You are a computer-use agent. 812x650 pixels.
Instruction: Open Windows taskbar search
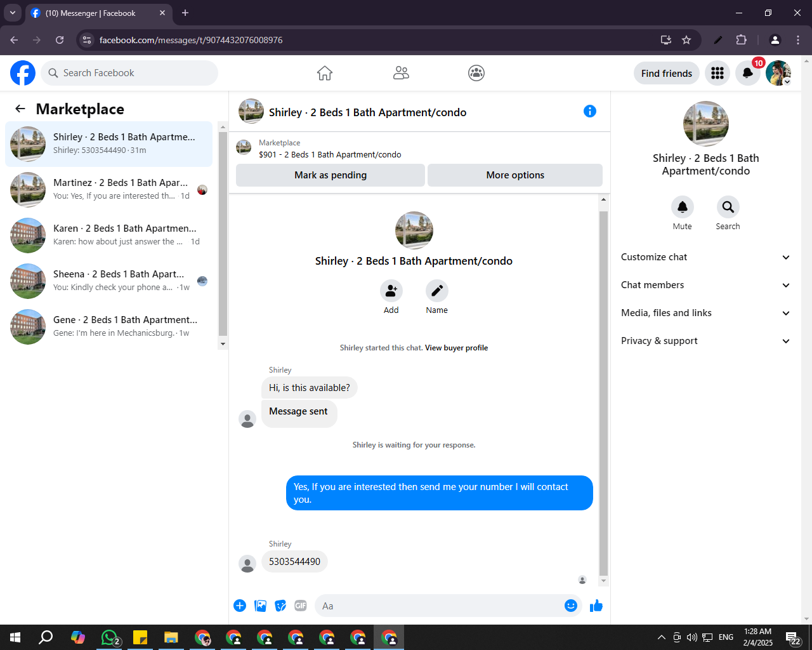[x=46, y=637]
